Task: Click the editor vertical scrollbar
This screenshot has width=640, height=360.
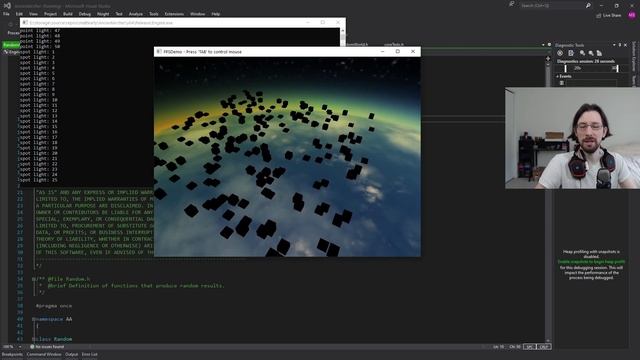Action: click(548, 198)
